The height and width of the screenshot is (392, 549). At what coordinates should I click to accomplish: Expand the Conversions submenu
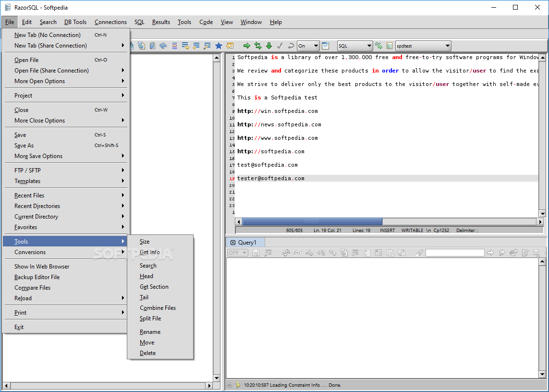click(66, 252)
